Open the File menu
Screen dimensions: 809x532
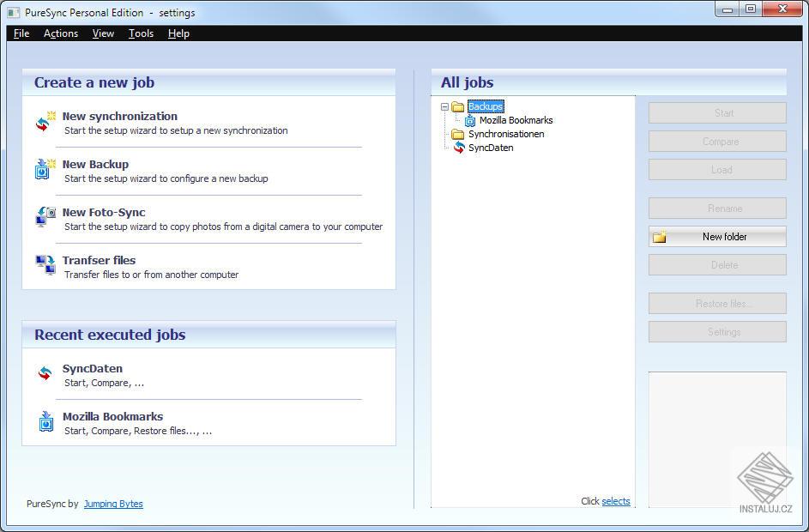pos(21,33)
